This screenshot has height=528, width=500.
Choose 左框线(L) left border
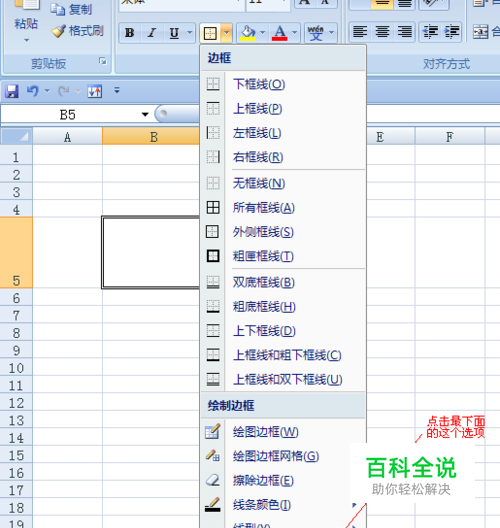tap(283, 133)
